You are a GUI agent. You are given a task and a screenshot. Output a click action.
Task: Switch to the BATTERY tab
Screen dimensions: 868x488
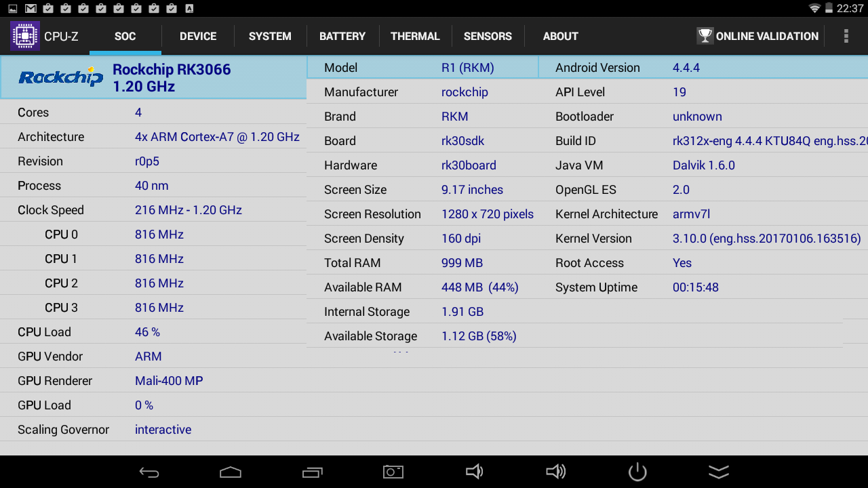tap(342, 37)
